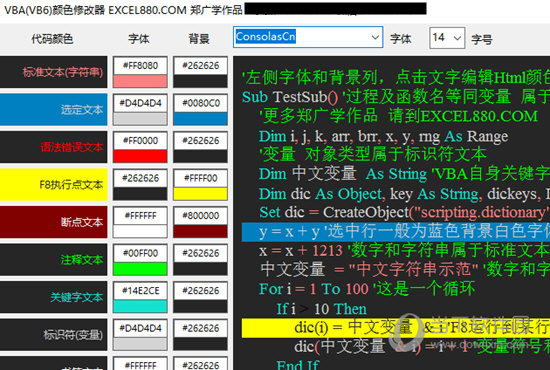Click the 背景 column header
Screen dimensions: 550x370
(x=199, y=39)
